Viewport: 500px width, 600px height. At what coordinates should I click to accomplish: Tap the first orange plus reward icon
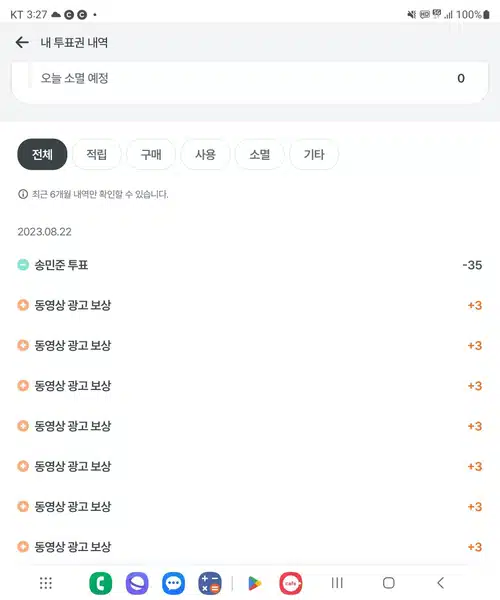click(23, 305)
